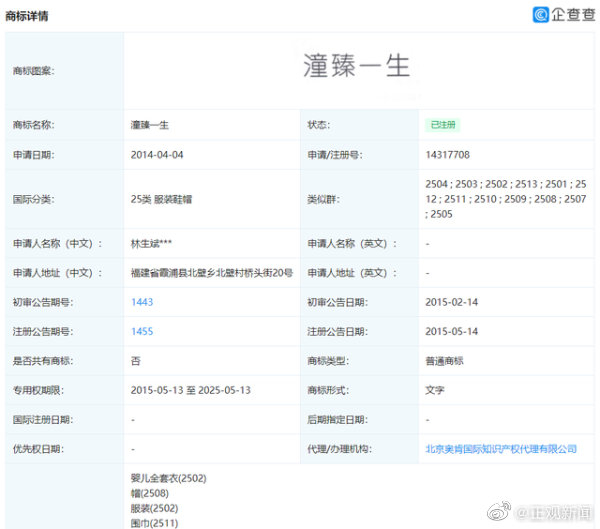Viewport: 600px width, 529px height.
Task: Select the application number 14317708
Action: click(x=447, y=155)
